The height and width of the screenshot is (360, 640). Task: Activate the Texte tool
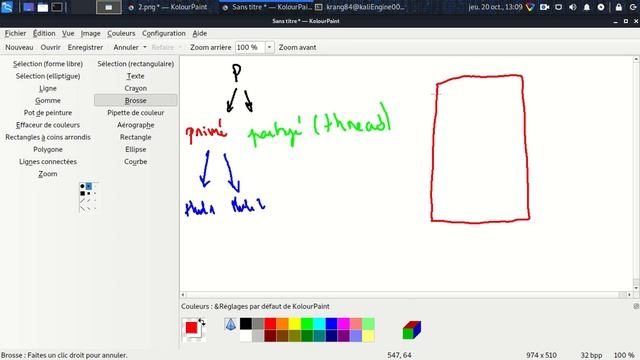coord(136,76)
